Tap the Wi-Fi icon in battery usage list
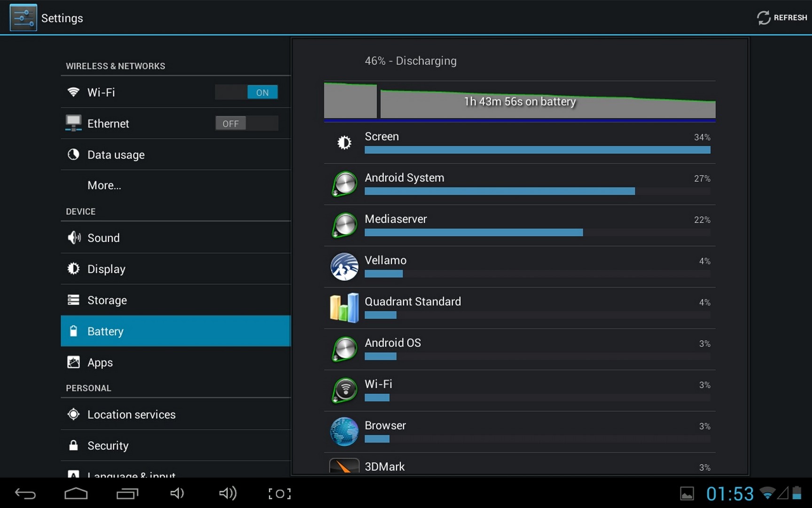Viewport: 812px width, 508px height. (344, 391)
